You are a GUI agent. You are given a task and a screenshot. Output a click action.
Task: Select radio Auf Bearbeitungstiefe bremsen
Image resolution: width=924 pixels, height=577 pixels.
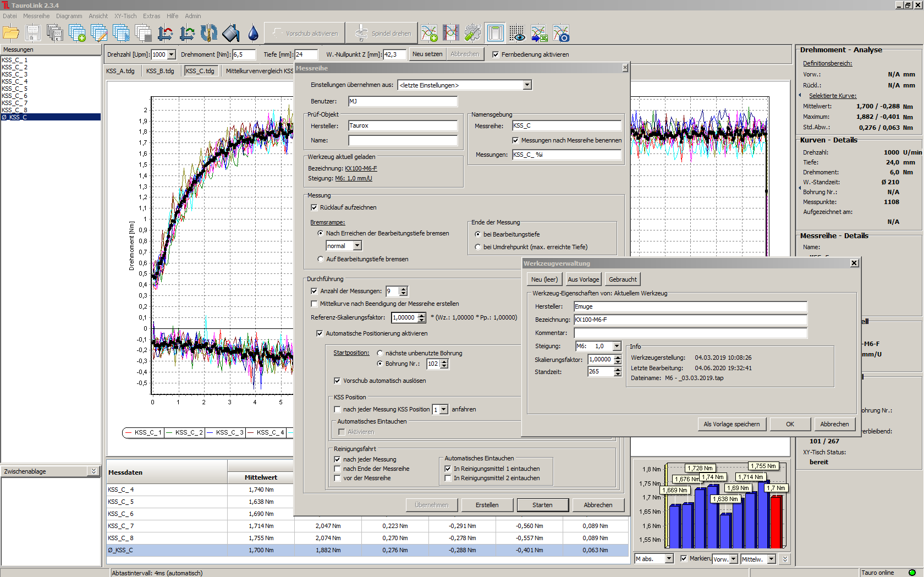321,259
